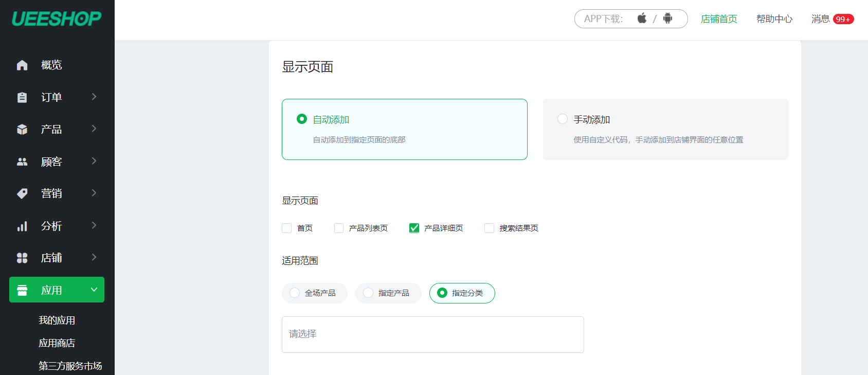The image size is (868, 375).
Task: Open the 店铺首页 link
Action: click(719, 19)
